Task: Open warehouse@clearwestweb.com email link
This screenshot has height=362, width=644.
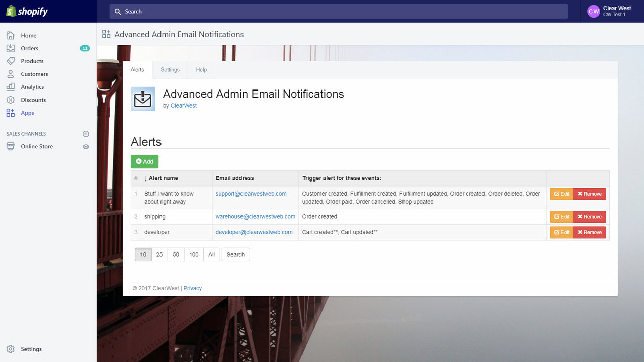Action: click(255, 216)
